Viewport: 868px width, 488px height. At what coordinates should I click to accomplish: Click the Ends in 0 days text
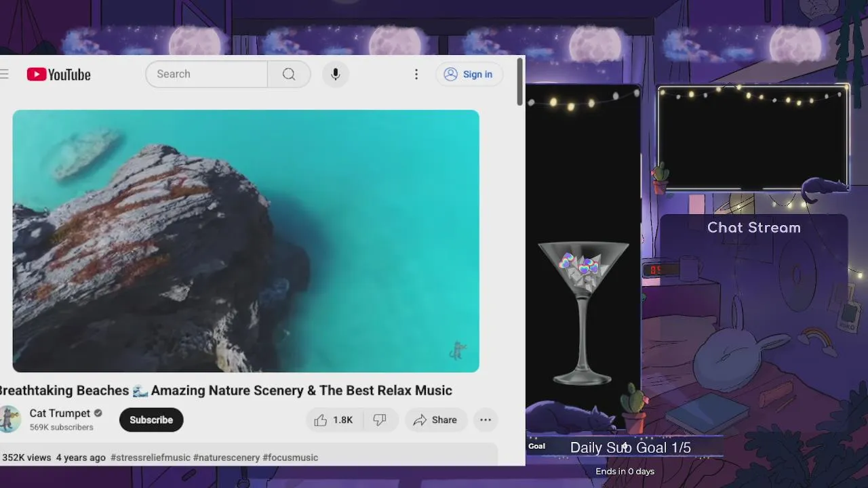pyautogui.click(x=625, y=471)
